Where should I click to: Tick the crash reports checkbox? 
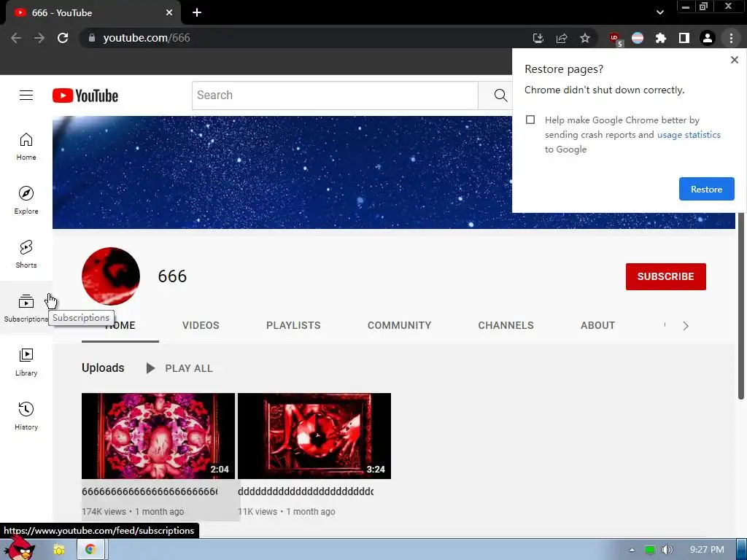coord(530,120)
